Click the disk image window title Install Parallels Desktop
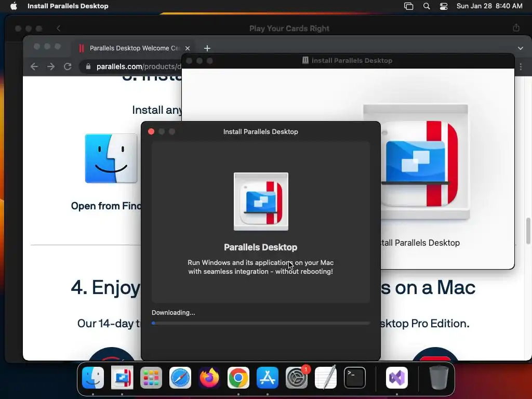The image size is (532, 399). 352,60
